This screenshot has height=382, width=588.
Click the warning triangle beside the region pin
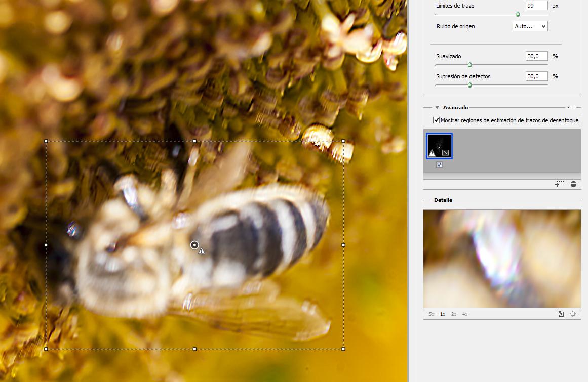coord(202,251)
